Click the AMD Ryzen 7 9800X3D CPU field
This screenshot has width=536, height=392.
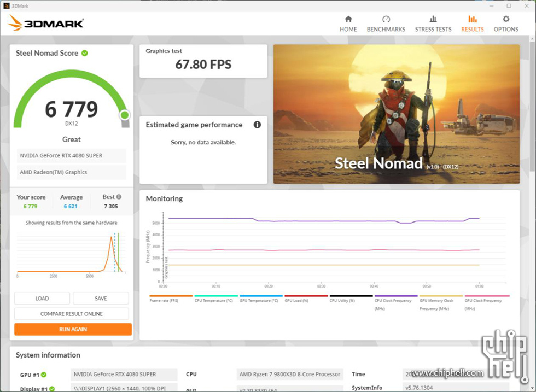290,374
